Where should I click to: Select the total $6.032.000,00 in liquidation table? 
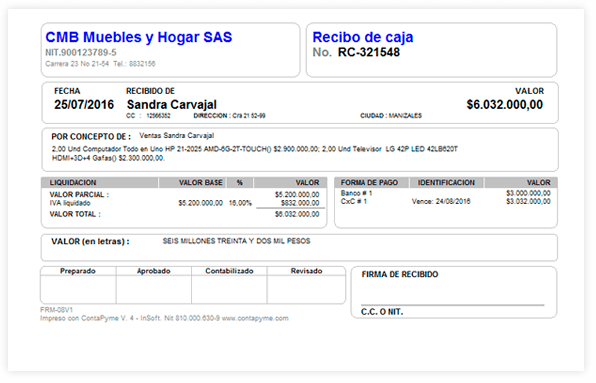click(x=297, y=214)
